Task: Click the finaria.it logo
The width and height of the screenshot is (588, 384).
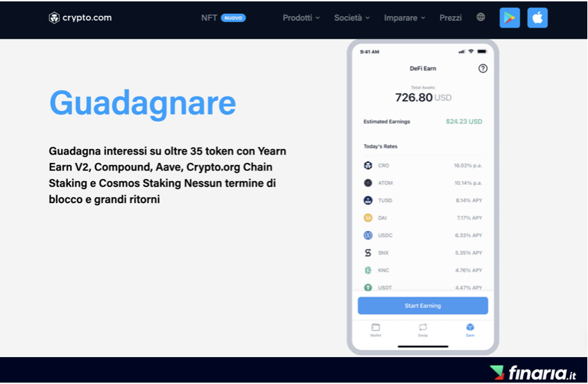Action: [x=533, y=373]
